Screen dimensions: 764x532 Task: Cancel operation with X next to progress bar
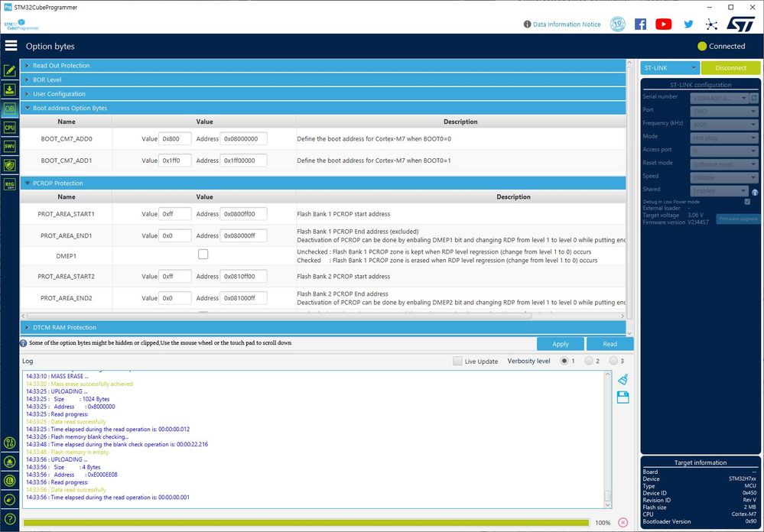(623, 522)
